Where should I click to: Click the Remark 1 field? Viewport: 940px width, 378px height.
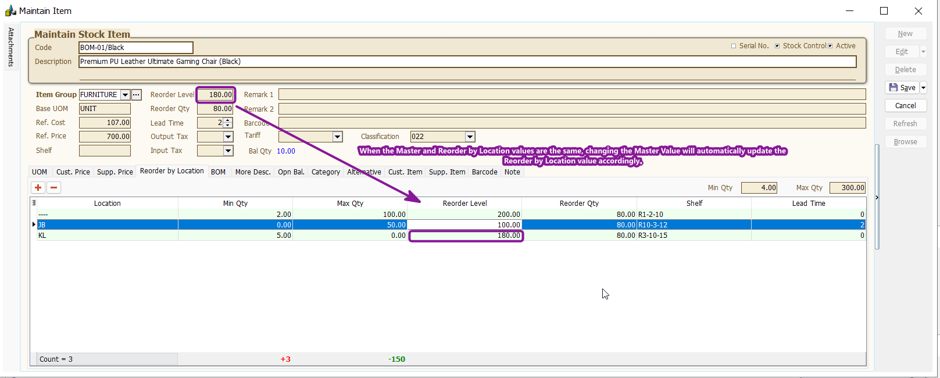(572, 95)
